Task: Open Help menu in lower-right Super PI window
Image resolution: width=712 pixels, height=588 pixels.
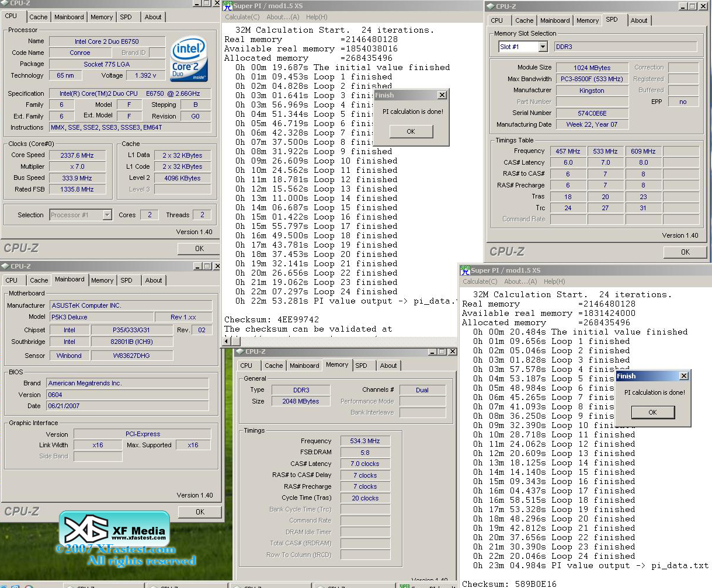Action: pyautogui.click(x=554, y=281)
